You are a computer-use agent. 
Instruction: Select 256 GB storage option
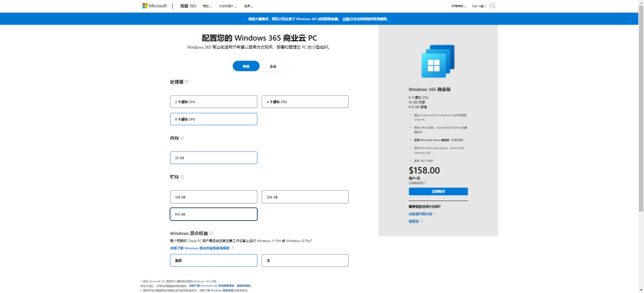coord(305,197)
